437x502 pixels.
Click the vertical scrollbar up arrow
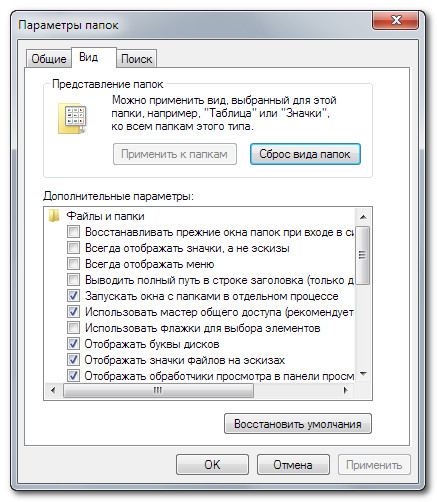pos(363,217)
